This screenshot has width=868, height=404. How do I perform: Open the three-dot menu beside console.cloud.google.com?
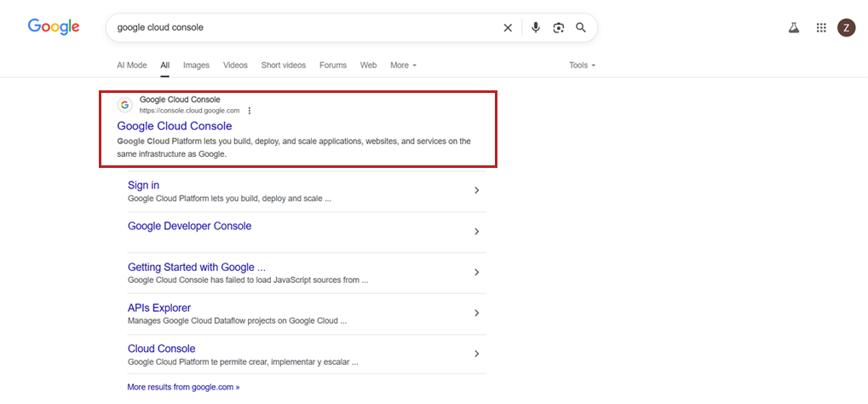(x=249, y=111)
